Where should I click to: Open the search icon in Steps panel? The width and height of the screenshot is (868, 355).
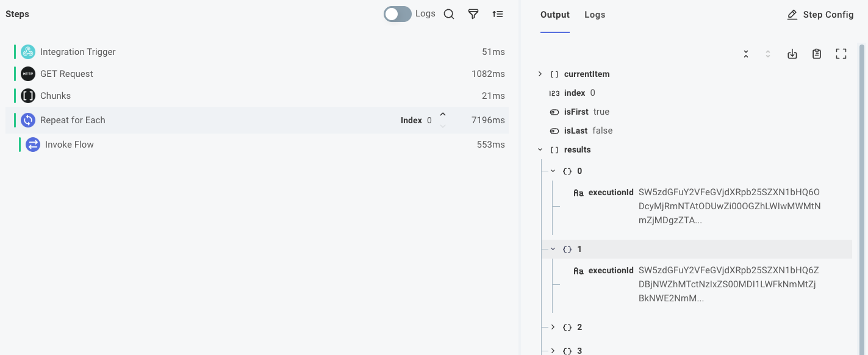449,13
